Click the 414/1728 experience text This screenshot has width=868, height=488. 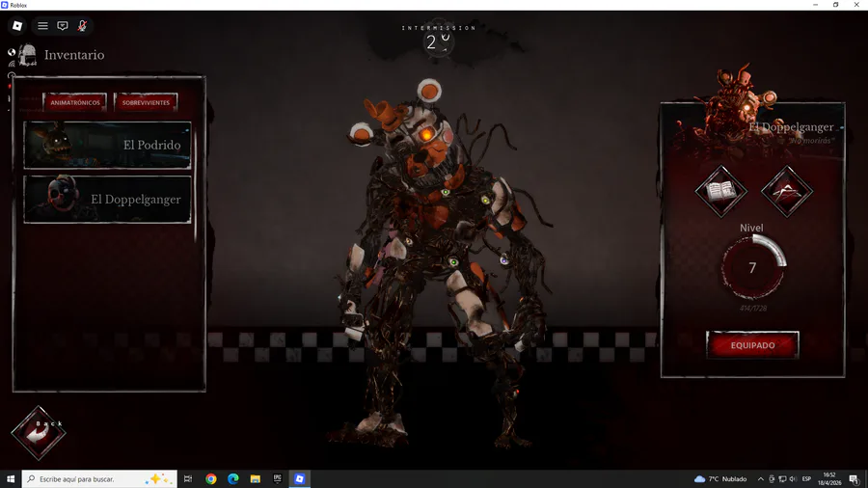tap(753, 309)
